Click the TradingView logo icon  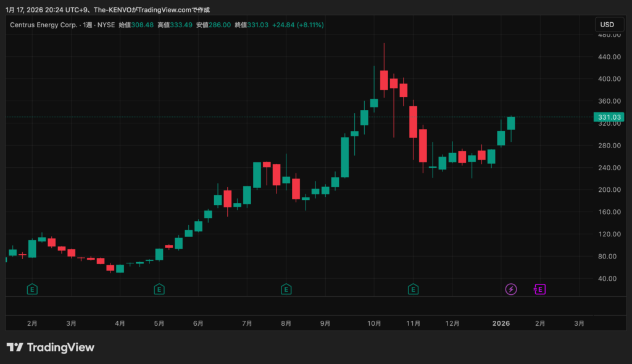pyautogui.click(x=15, y=347)
